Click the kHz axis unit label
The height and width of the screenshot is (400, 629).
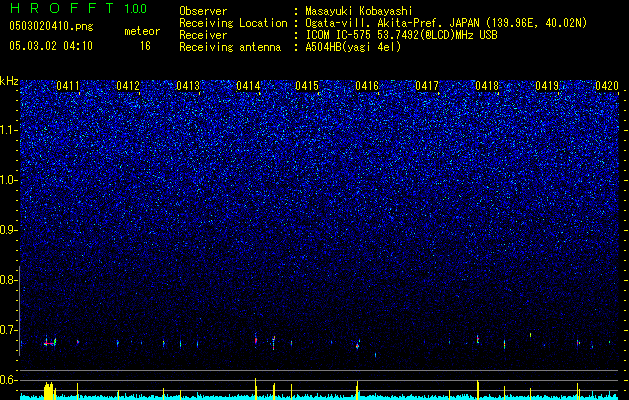tap(9, 81)
